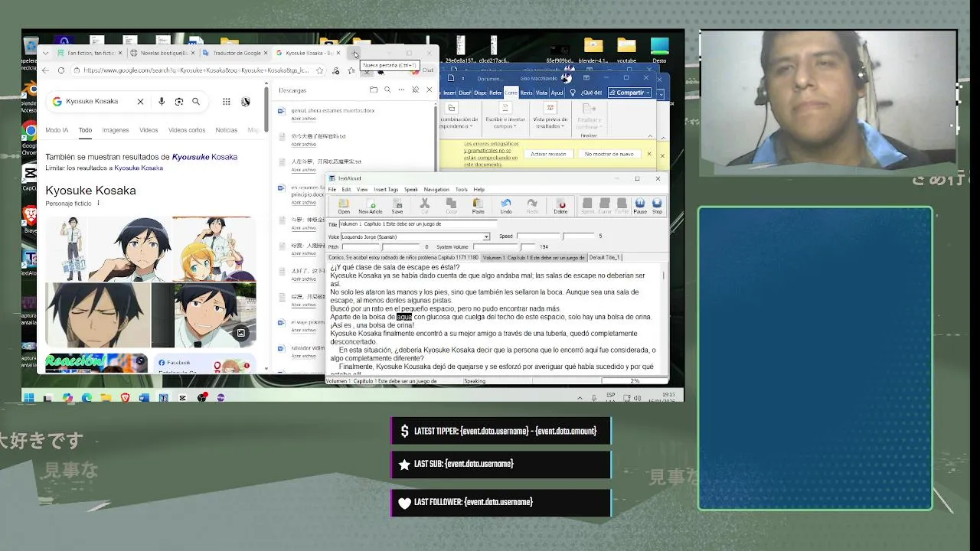Stop the TextAloud speech
The image size is (980, 551).
click(x=657, y=206)
